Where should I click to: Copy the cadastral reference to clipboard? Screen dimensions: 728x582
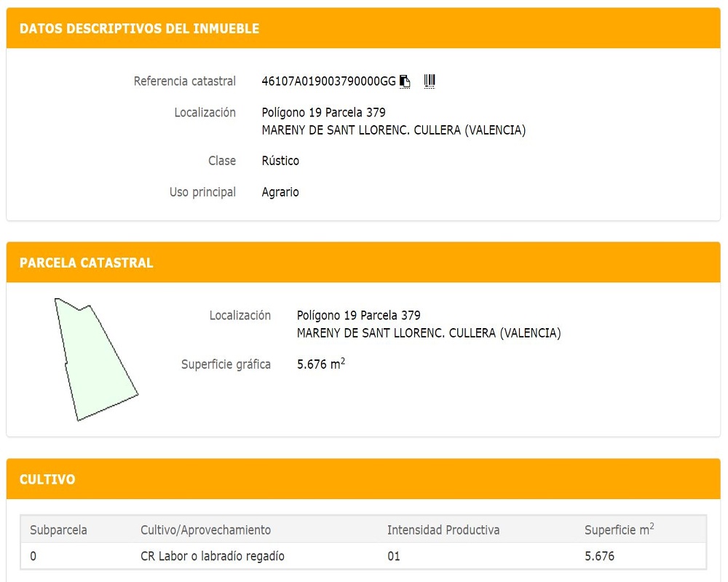pos(405,81)
